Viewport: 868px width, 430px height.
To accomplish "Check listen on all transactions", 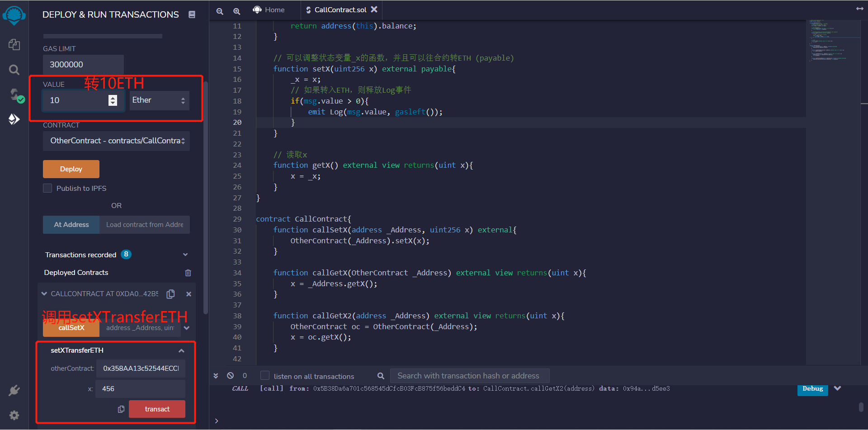I will (x=265, y=376).
